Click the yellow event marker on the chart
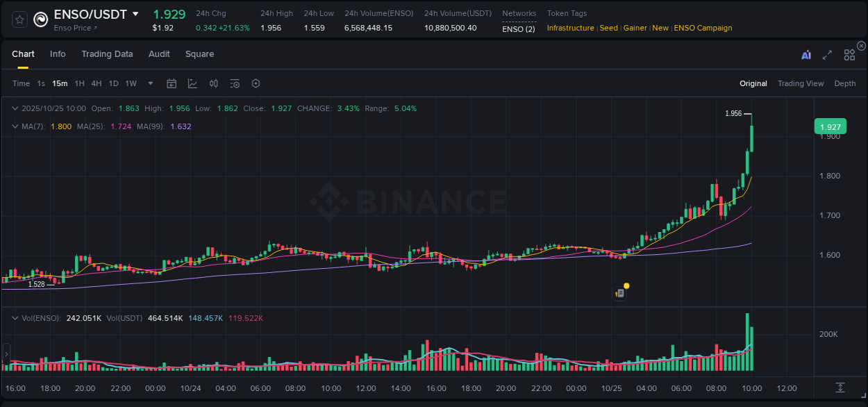The image size is (868, 407). [625, 286]
